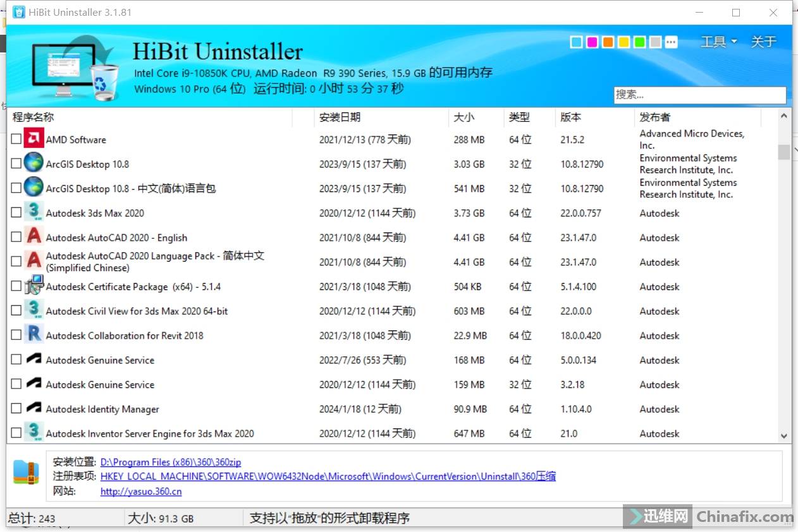Open the 工具 dropdown menu
Image resolution: width=798 pixels, height=532 pixels.
pyautogui.click(x=719, y=42)
